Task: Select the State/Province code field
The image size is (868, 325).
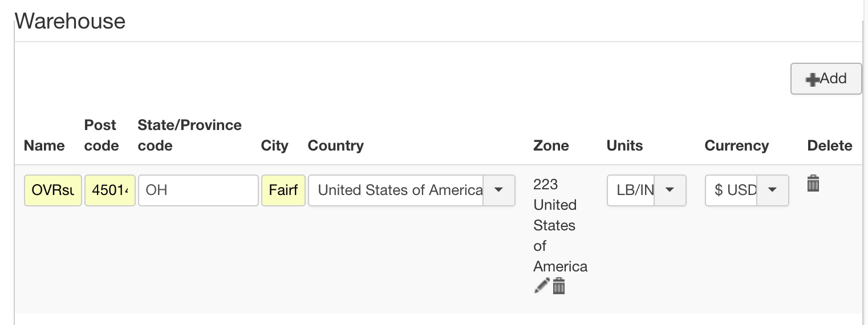Action: click(198, 190)
